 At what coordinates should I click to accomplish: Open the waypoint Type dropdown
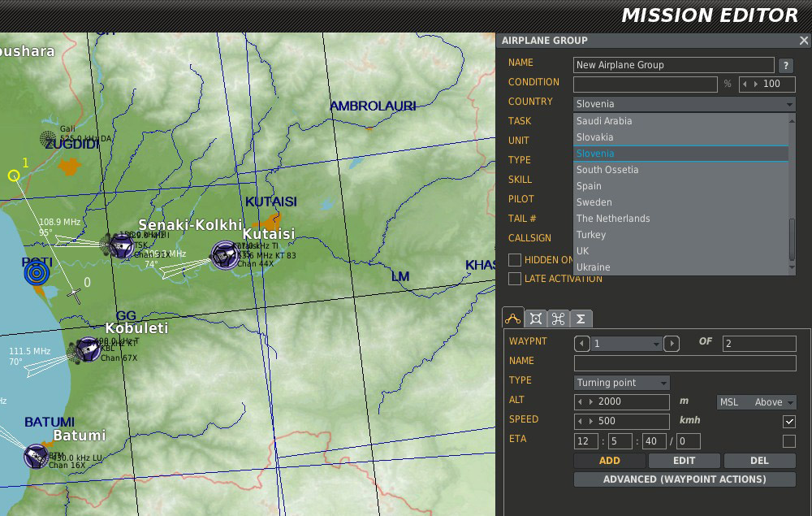pos(622,383)
